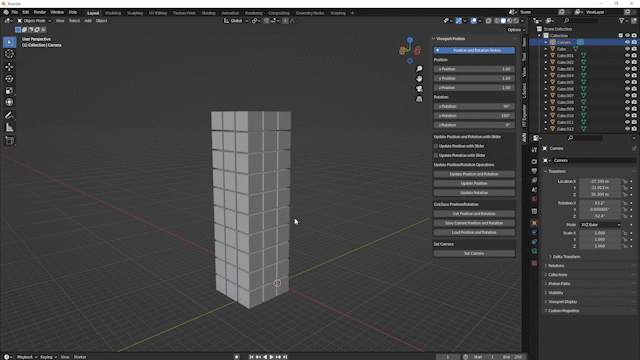Select the Scale tool
Image resolution: width=640 pixels, height=360 pixels.
pos(9,91)
